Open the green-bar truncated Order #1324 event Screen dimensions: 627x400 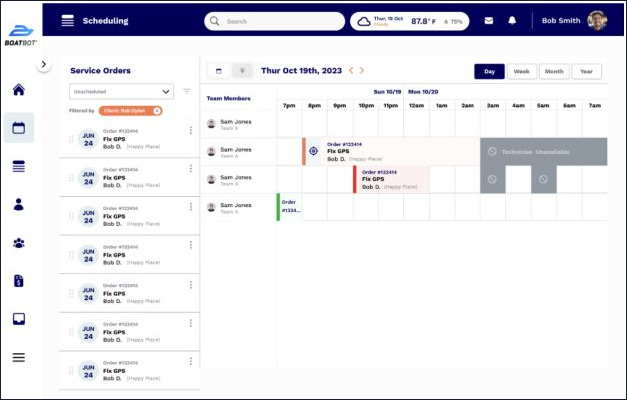click(x=290, y=207)
